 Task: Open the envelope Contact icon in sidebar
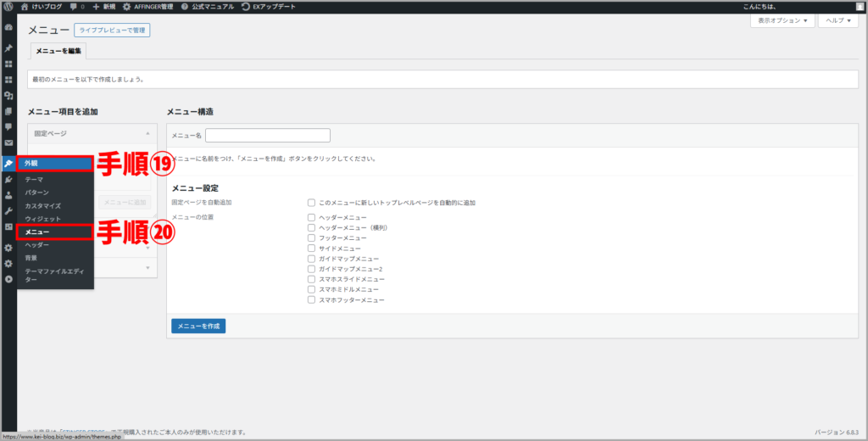[8, 142]
